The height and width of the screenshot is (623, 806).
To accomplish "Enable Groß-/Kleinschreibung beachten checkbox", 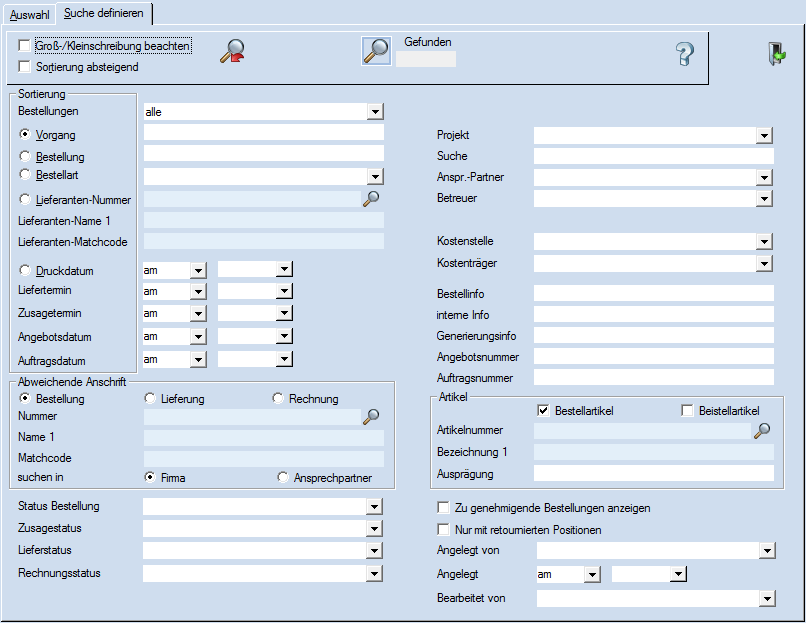I will [25, 46].
